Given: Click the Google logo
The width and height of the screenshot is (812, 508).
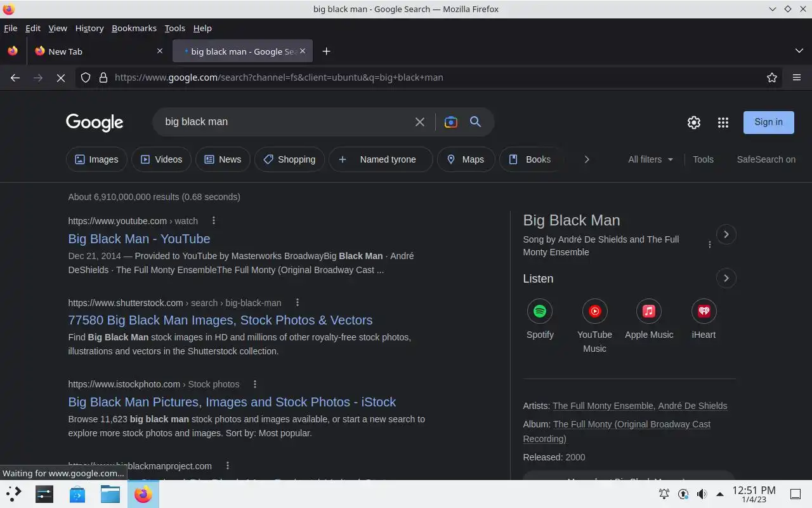Looking at the screenshot, I should coord(95,123).
